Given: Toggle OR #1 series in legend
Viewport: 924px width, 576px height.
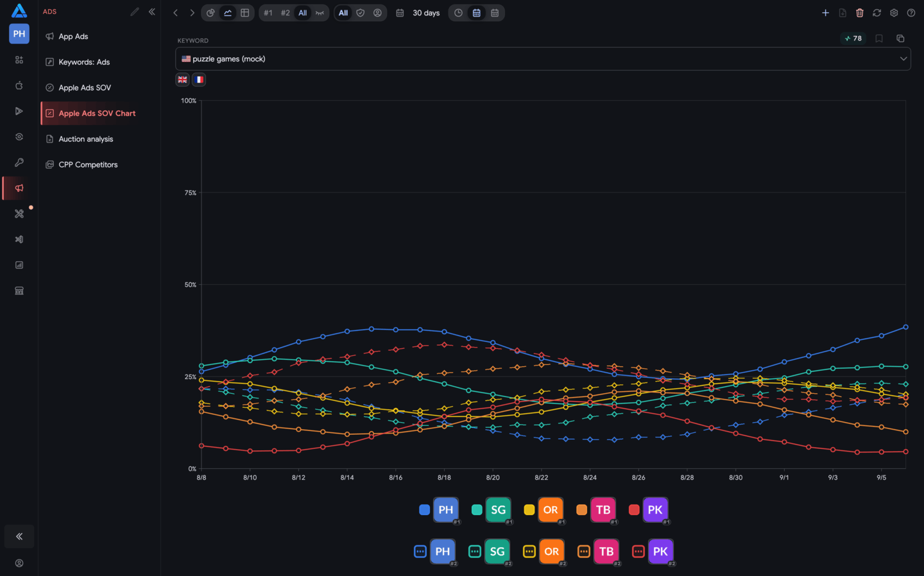Looking at the screenshot, I should (x=545, y=511).
